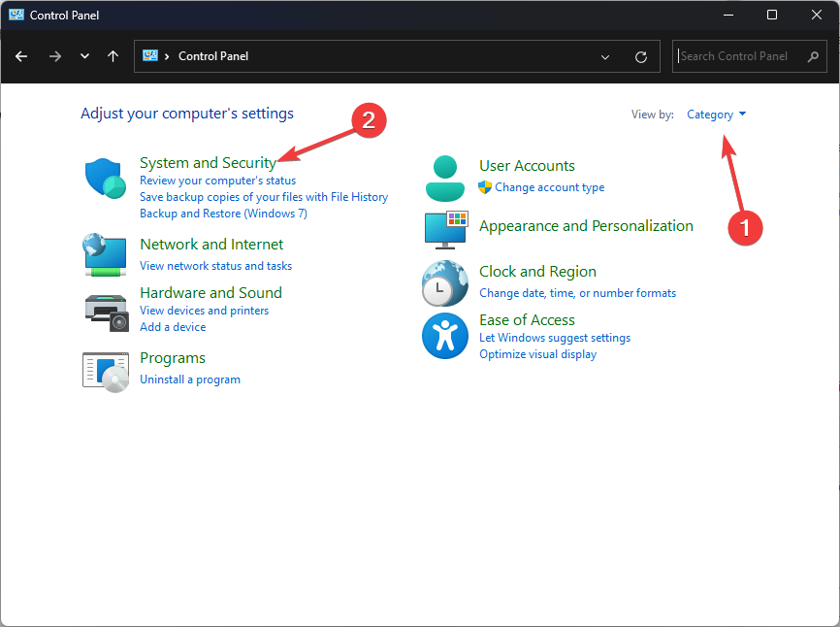
Task: Open the View by Category dropdown
Action: [716, 115]
